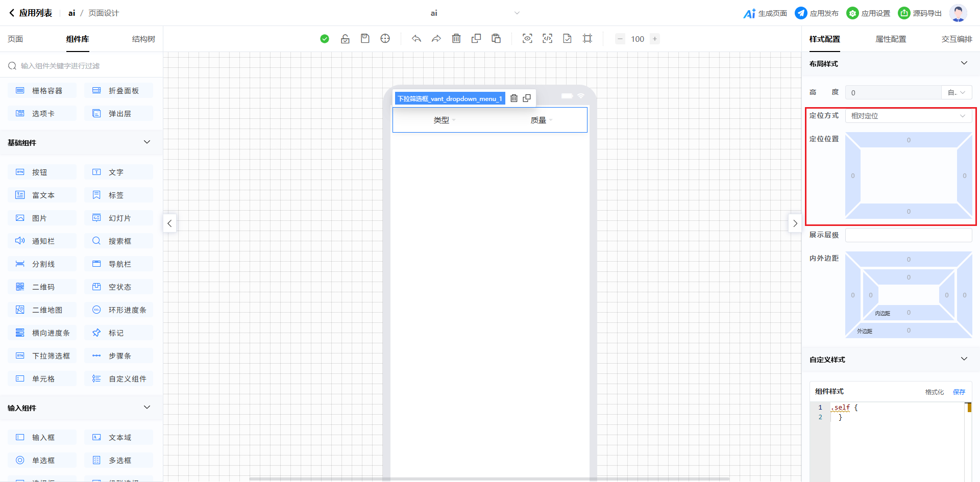Click the save disk icon in the toolbar
This screenshot has height=482, width=980.
pos(365,39)
